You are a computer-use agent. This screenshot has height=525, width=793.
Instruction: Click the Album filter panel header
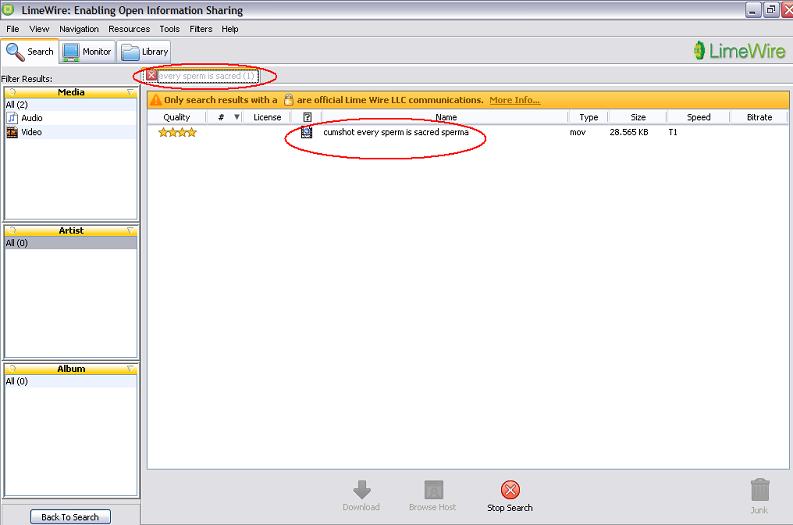click(71, 369)
